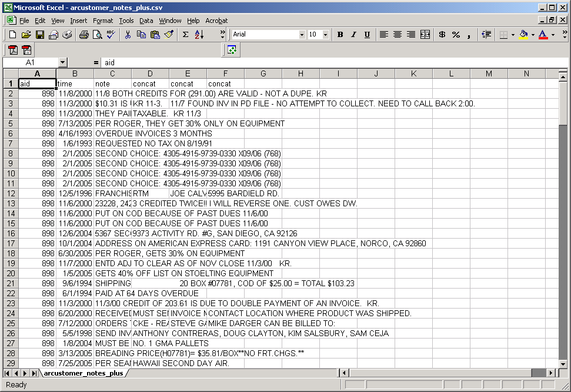Expand the Name Box dropdown arrow
The image size is (571, 392).
coord(62,62)
